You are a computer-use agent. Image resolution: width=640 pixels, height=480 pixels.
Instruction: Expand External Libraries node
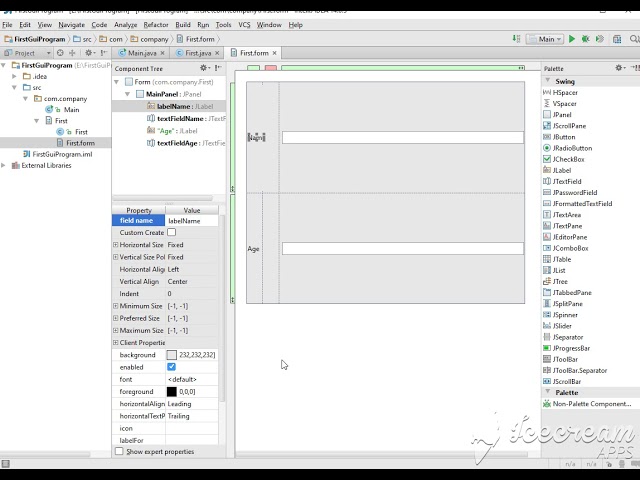(x=3, y=165)
